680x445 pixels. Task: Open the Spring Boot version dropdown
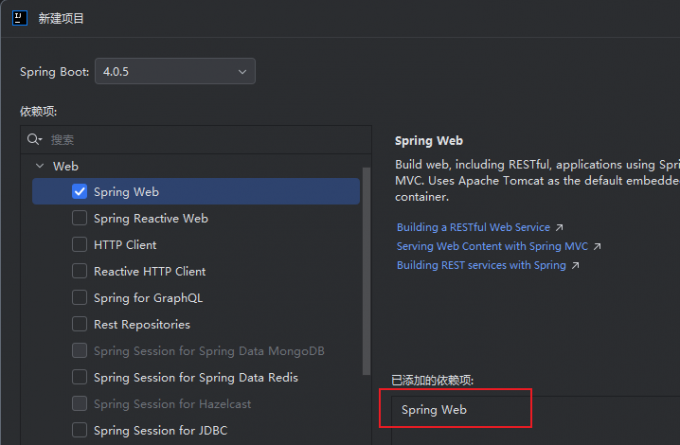coord(175,71)
